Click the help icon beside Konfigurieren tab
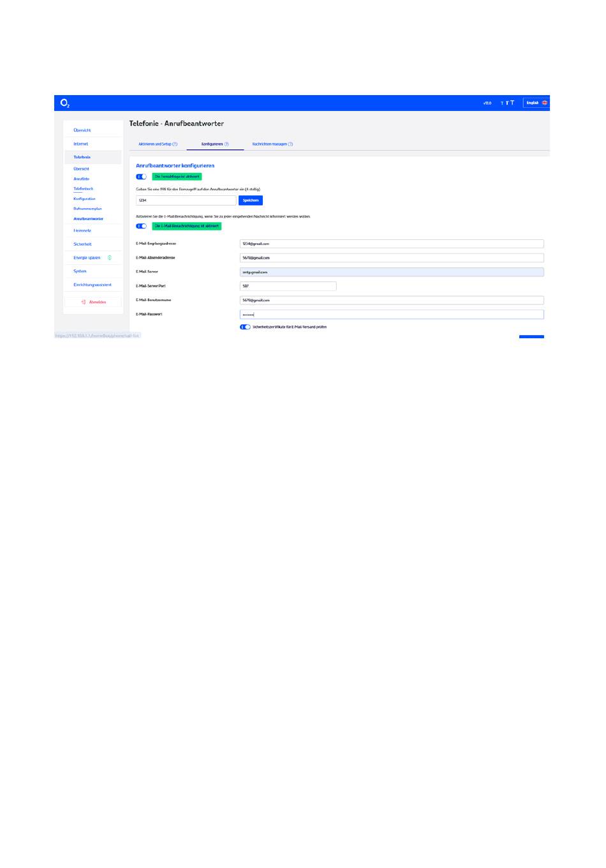The height and width of the screenshot is (868, 606). tap(226, 144)
